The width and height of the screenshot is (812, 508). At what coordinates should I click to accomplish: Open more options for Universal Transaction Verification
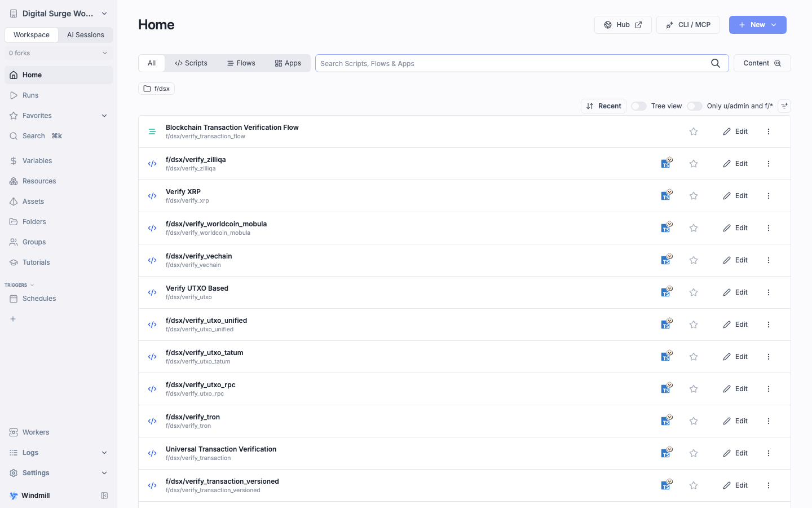coord(769,453)
